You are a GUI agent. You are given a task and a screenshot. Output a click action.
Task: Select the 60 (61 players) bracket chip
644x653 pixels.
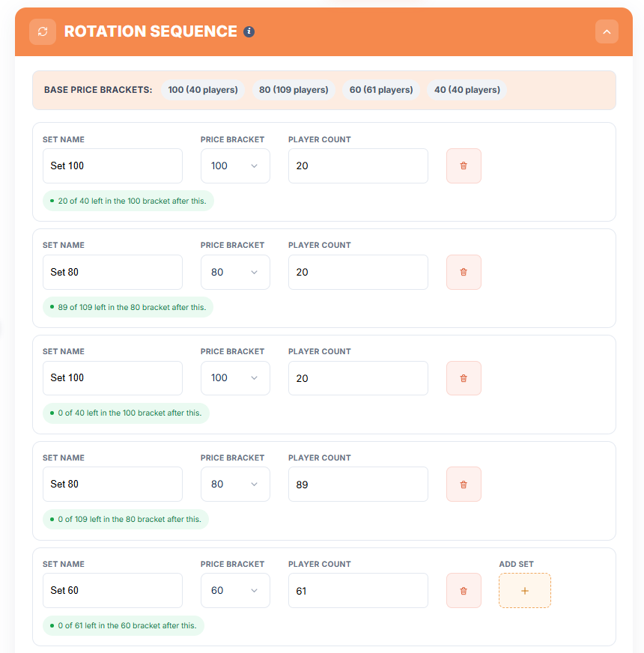click(x=381, y=90)
